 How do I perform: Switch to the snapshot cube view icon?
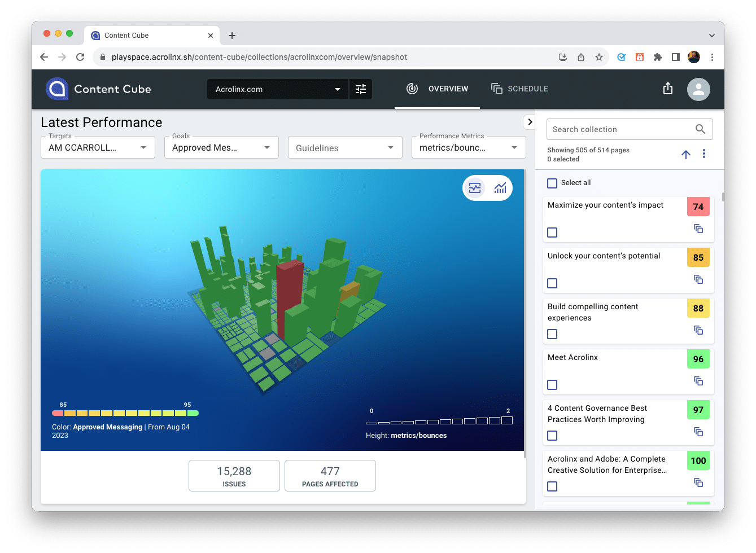click(475, 188)
